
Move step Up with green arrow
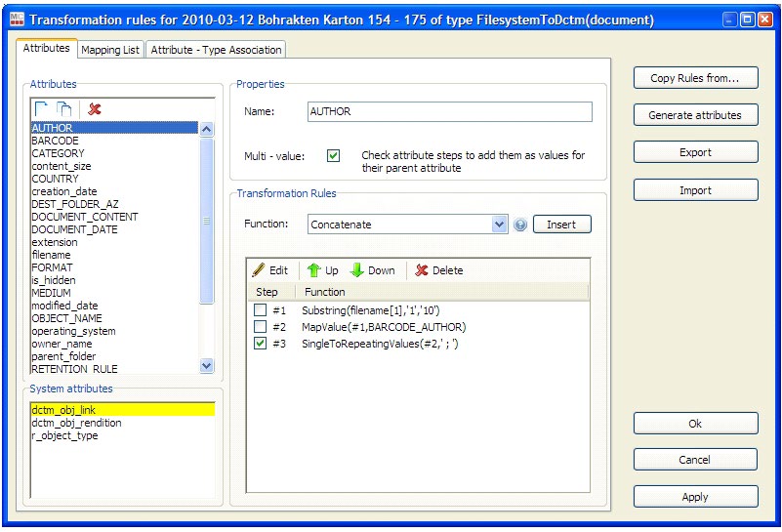tap(323, 270)
